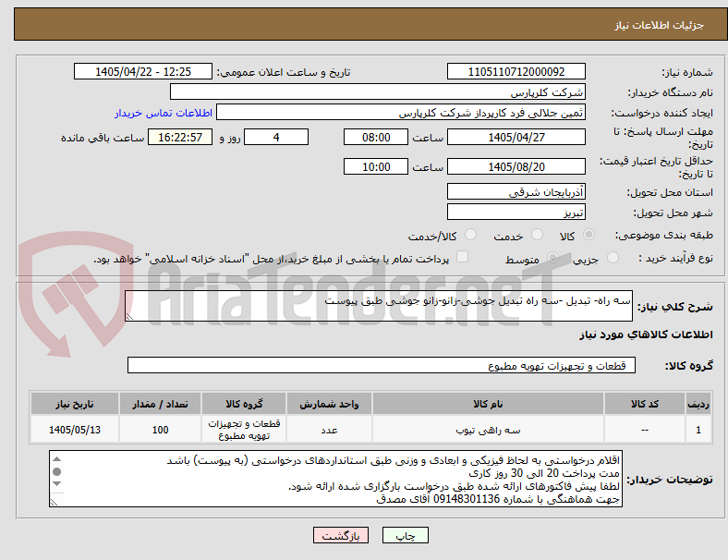Click the اطلاعات کالاهای مورد نیاز heading
Image resolution: width=728 pixels, height=560 pixels.
pos(646,335)
